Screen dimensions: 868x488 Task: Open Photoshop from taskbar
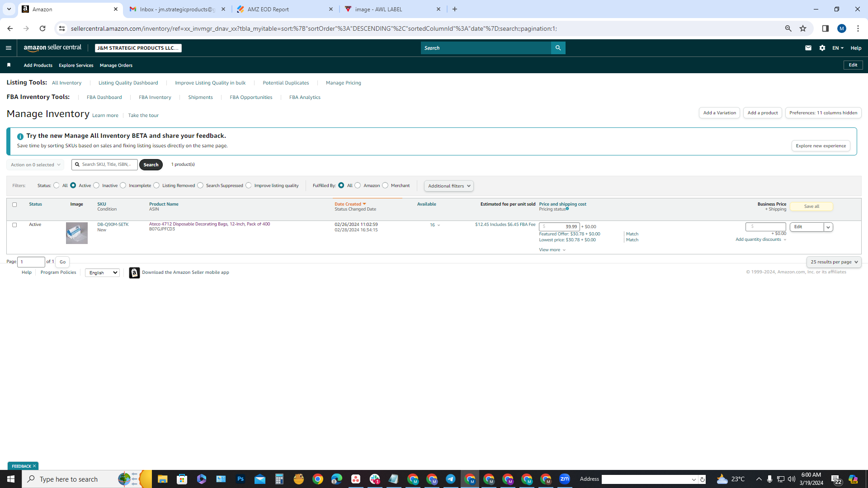(x=240, y=479)
